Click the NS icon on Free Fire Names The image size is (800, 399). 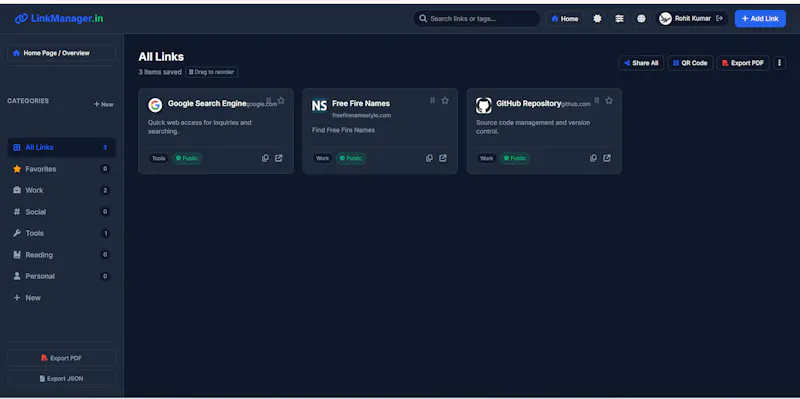[319, 106]
